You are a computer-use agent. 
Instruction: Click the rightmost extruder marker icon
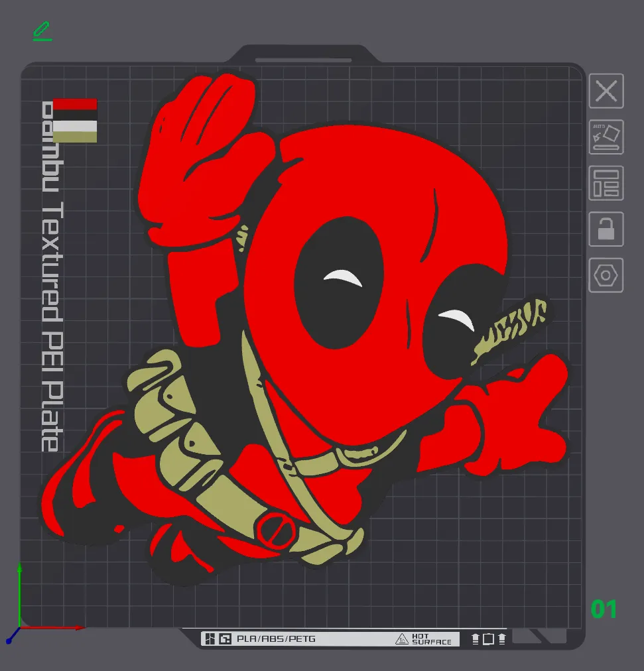502,638
